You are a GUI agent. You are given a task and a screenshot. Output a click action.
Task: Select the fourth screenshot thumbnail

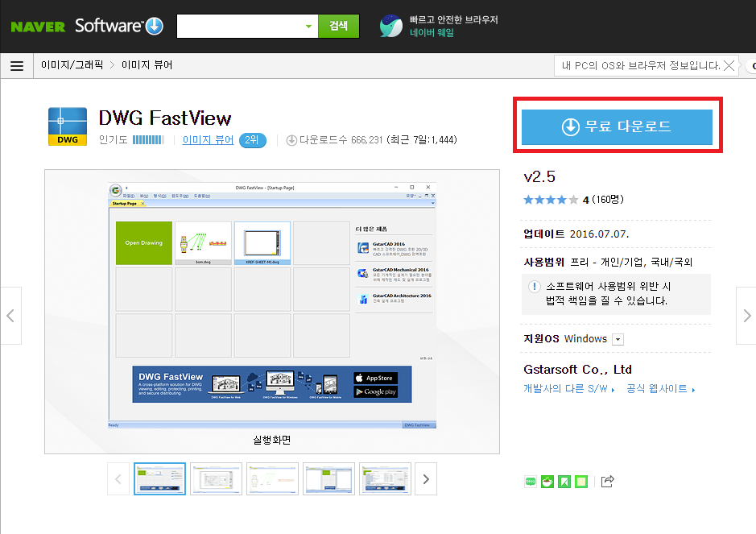328,479
